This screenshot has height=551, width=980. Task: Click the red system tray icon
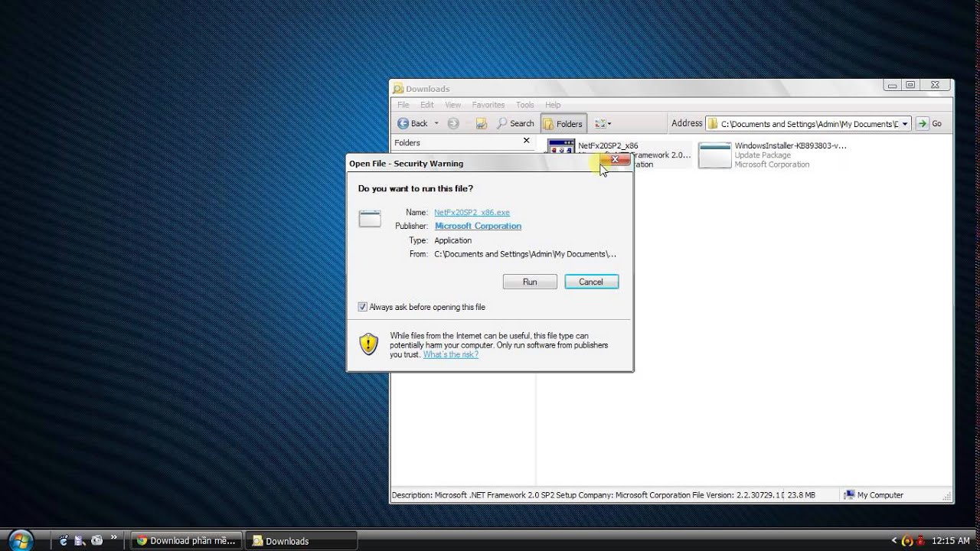coord(920,540)
